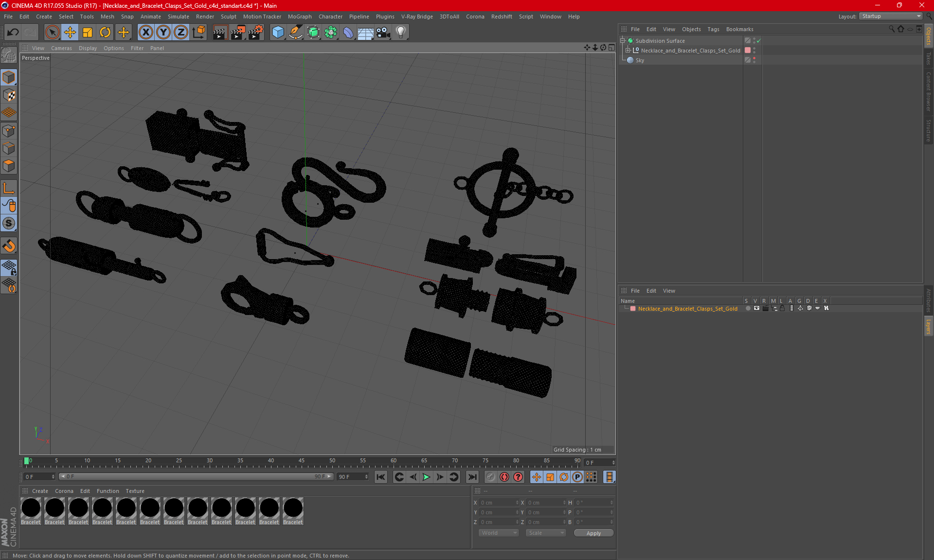Select the Sky object
Screen dimensions: 934x560
click(x=640, y=60)
